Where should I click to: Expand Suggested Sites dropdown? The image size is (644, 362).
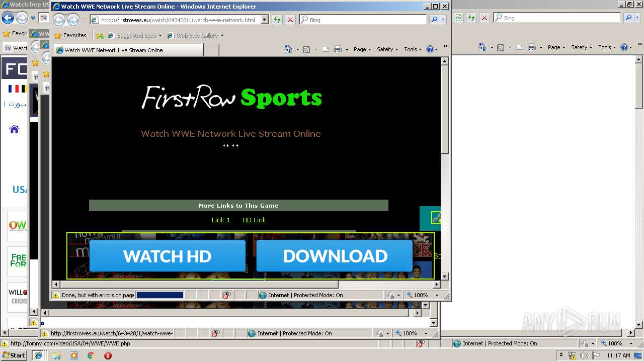(x=160, y=36)
